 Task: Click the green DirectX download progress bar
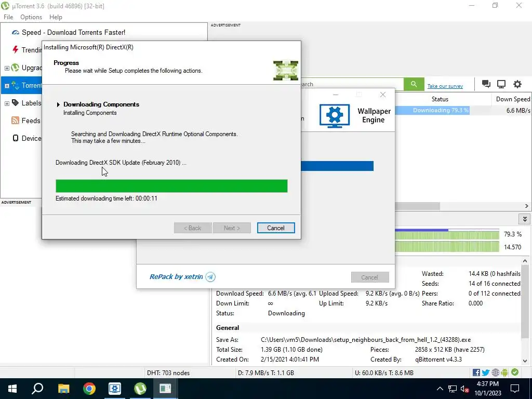pyautogui.click(x=171, y=186)
